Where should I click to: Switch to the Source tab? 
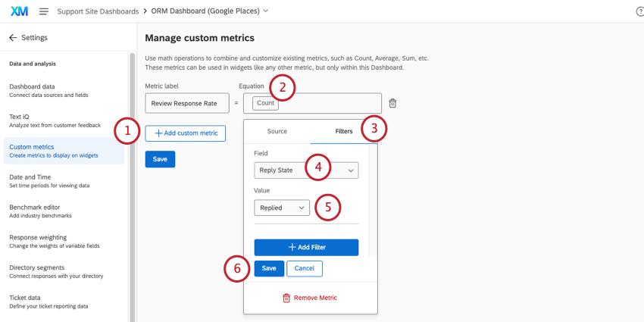click(x=277, y=132)
